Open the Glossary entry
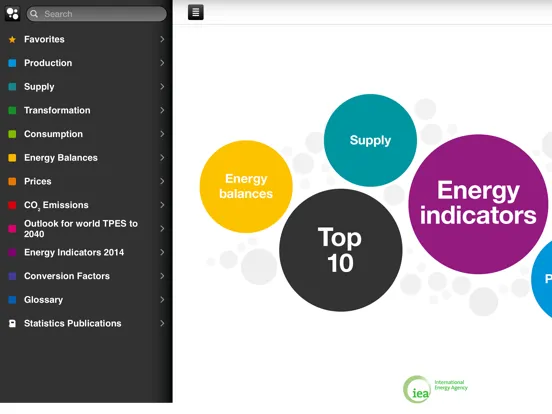Viewport: 552px width, 414px height. coord(86,300)
